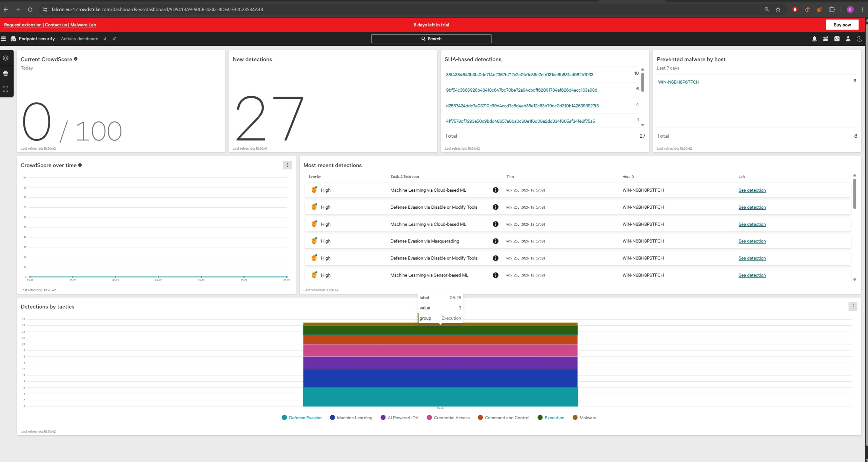Screen dimensions: 868x462
Task: Open browser zoom magnifier icon
Action: tap(767, 9)
